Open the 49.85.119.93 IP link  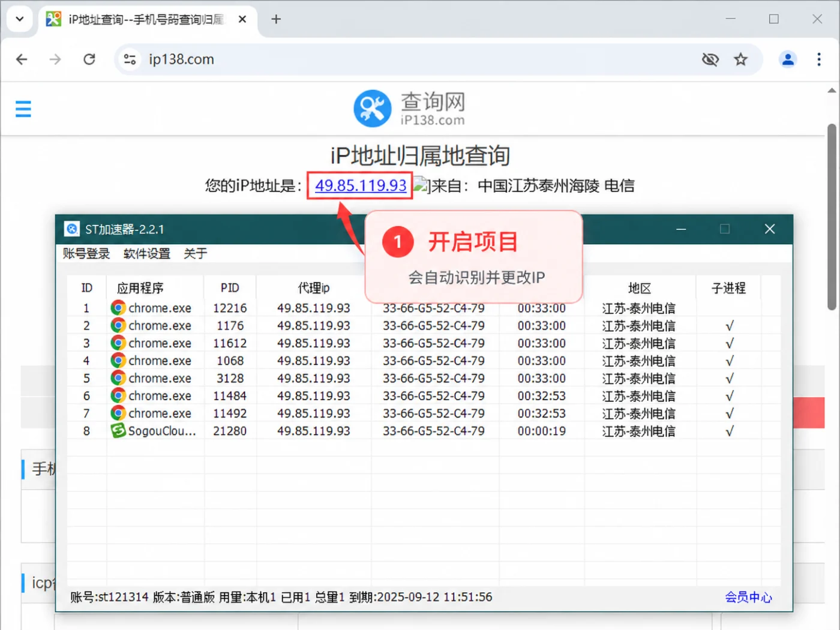point(361,185)
